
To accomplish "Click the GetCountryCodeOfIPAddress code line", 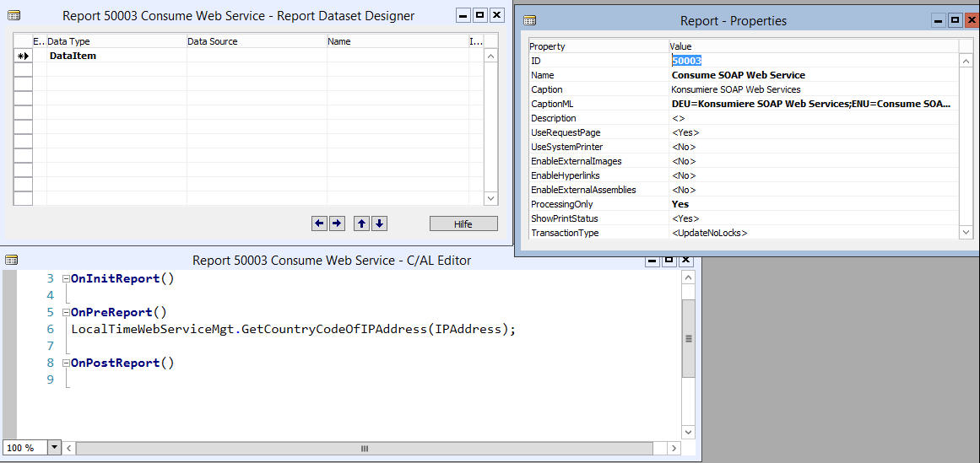I will [x=294, y=329].
